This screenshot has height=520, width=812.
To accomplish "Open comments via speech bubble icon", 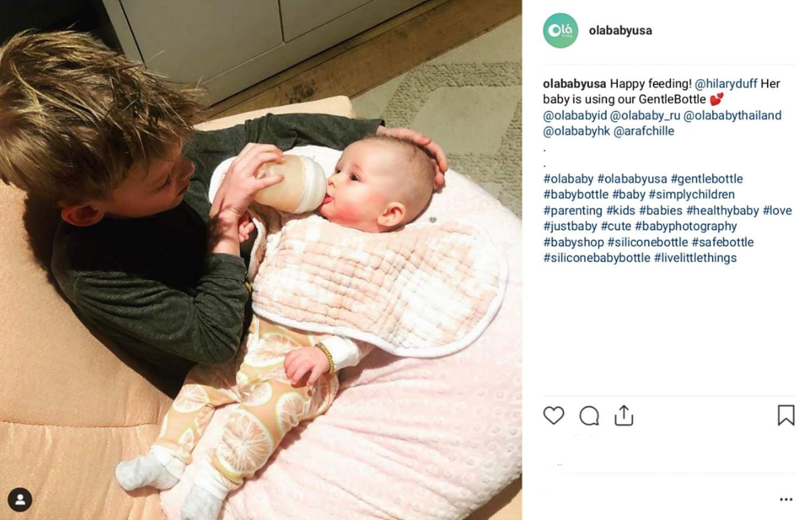I will tap(589, 416).
